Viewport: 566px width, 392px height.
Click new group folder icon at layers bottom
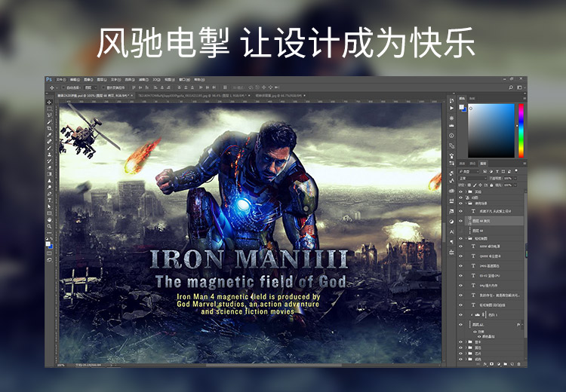tap(506, 364)
